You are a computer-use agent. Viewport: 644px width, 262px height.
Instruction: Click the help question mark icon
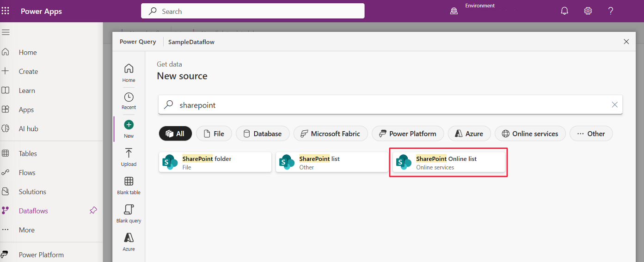611,11
